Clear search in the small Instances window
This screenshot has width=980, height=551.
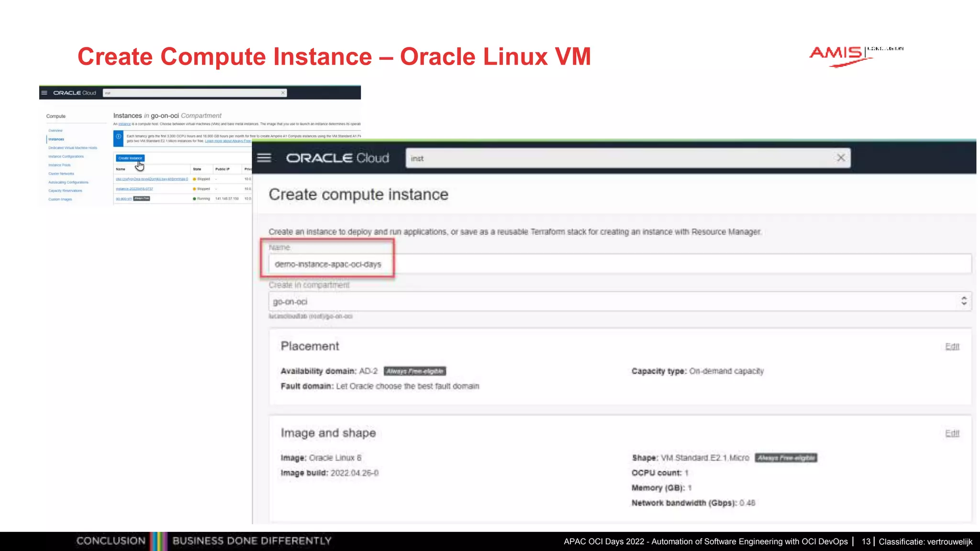[283, 93]
